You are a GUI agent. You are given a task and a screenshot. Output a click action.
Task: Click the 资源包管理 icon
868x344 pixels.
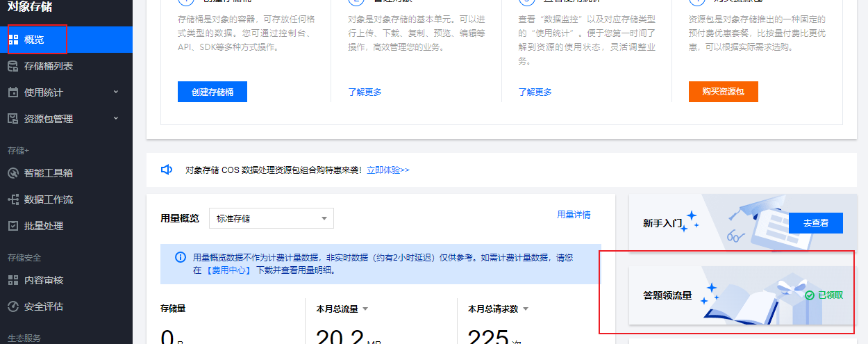(13, 119)
